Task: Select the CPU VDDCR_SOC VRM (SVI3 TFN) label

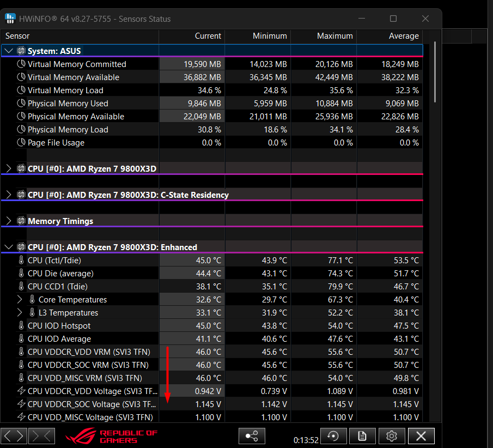Action: click(x=88, y=365)
